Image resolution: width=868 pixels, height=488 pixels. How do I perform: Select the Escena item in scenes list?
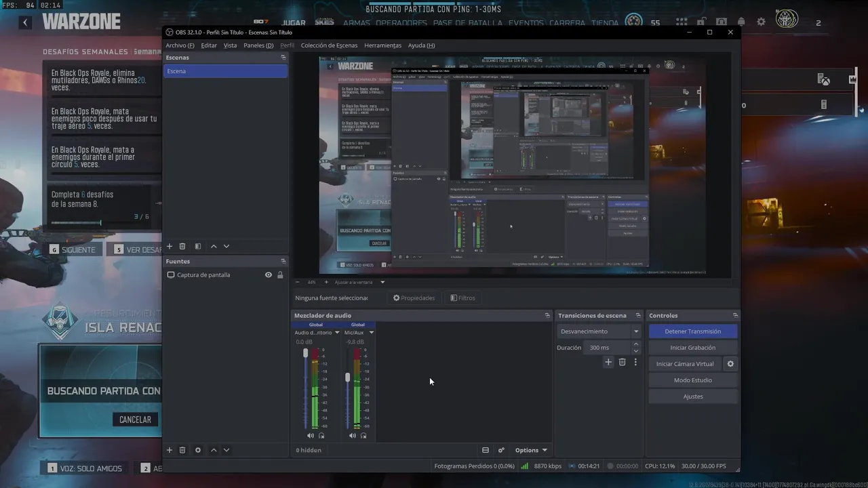coord(226,71)
